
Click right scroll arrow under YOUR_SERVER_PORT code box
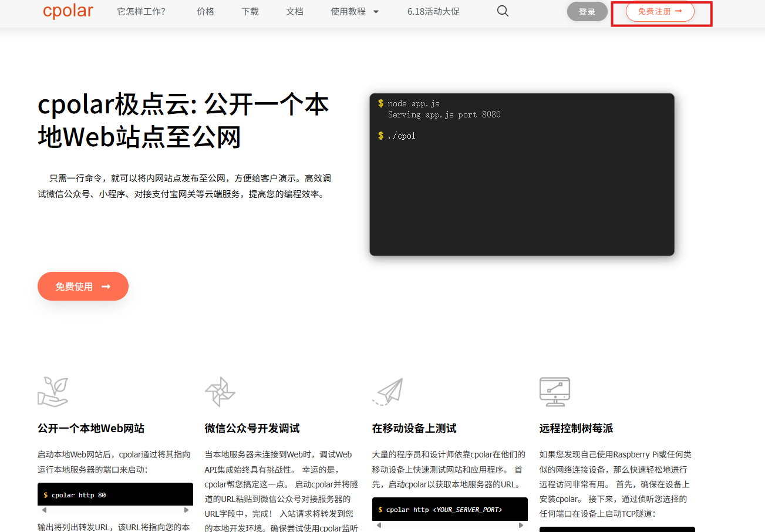tap(521, 525)
